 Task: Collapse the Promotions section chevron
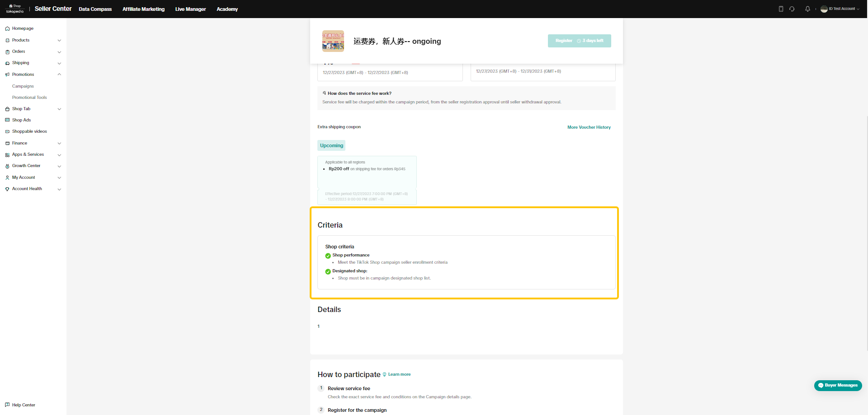59,75
